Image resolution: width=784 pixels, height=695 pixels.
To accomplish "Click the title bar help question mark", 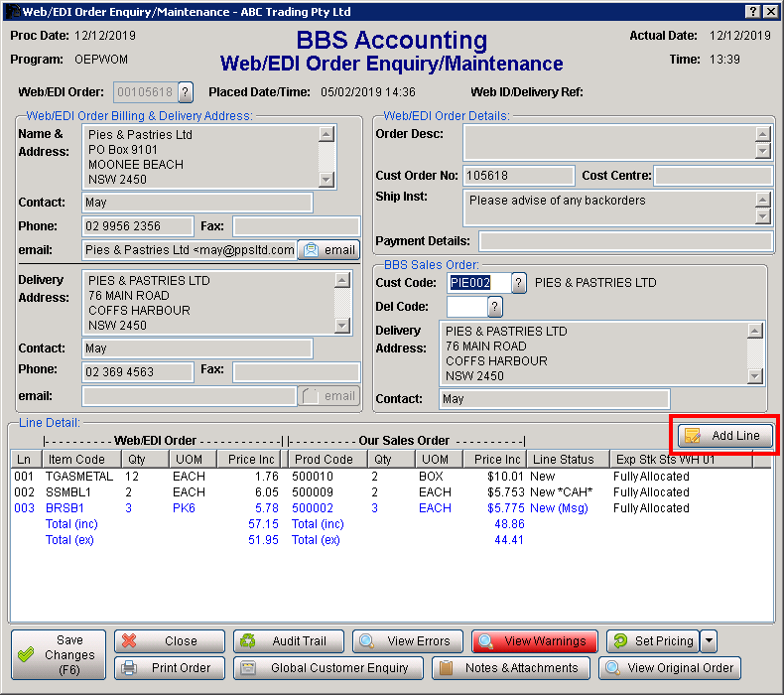I will (751, 11).
